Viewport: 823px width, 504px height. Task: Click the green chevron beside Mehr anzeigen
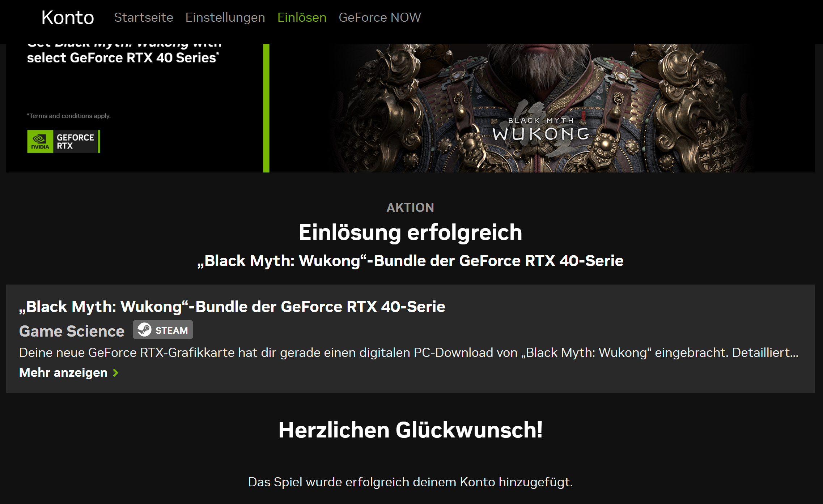pyautogui.click(x=116, y=373)
